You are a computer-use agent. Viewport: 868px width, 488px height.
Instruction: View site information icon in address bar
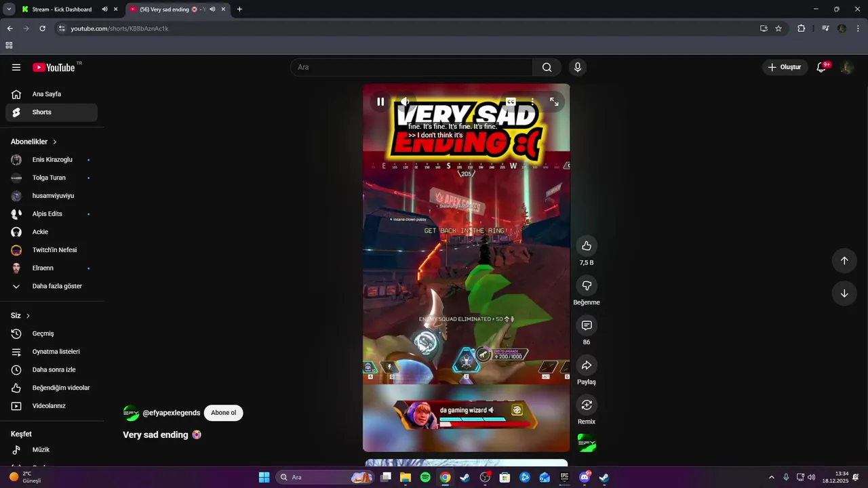[x=62, y=28]
